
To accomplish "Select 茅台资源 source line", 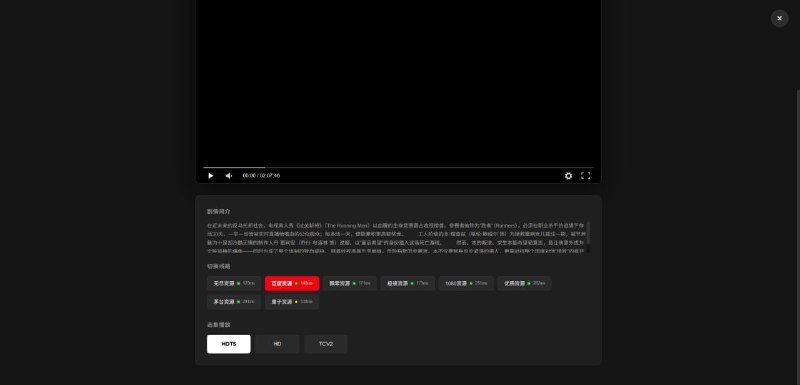I will pyautogui.click(x=234, y=301).
